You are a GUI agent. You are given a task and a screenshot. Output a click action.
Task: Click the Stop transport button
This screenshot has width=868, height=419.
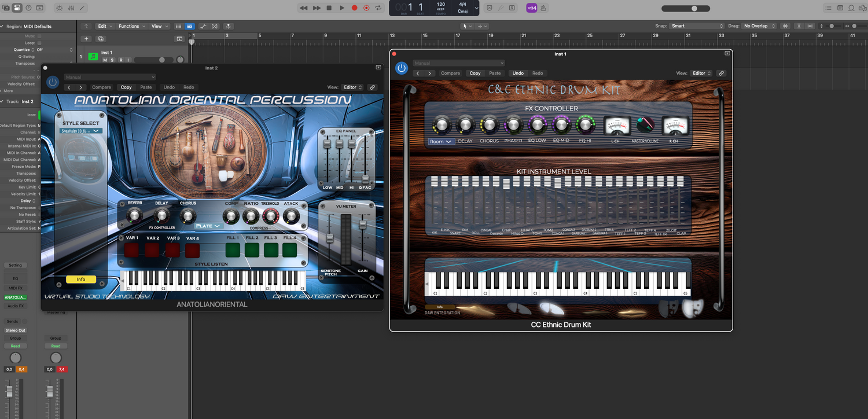(x=329, y=8)
